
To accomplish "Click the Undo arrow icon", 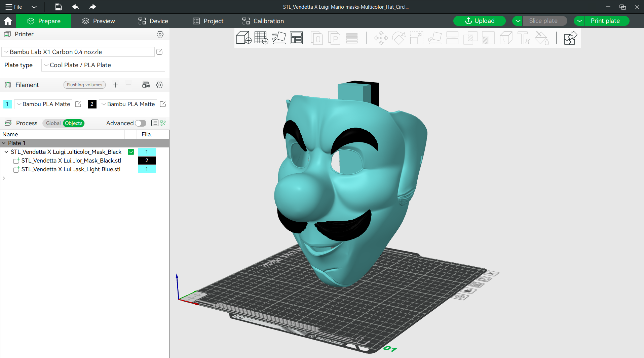I will point(75,7).
